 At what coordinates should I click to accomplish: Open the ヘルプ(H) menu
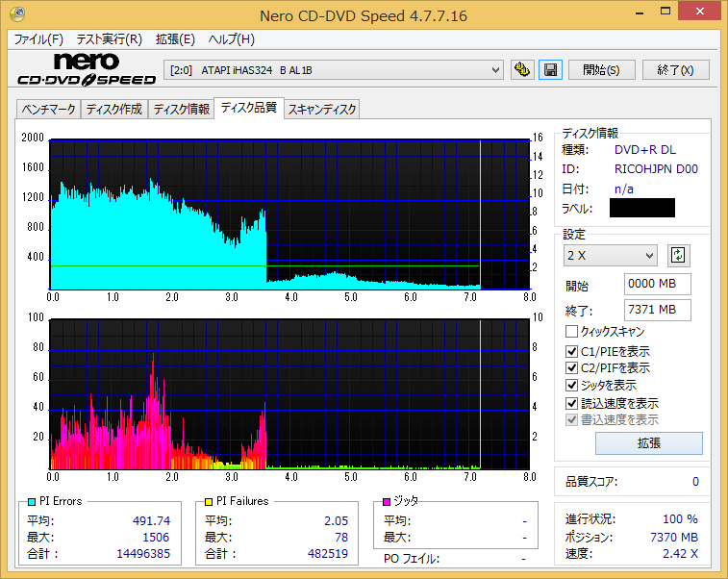pos(231,39)
